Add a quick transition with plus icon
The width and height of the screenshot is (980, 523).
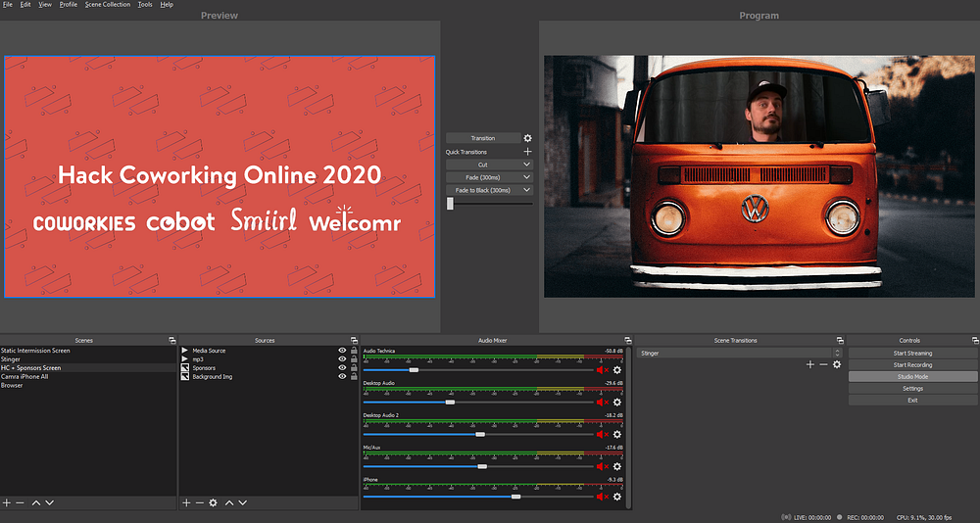pyautogui.click(x=527, y=152)
